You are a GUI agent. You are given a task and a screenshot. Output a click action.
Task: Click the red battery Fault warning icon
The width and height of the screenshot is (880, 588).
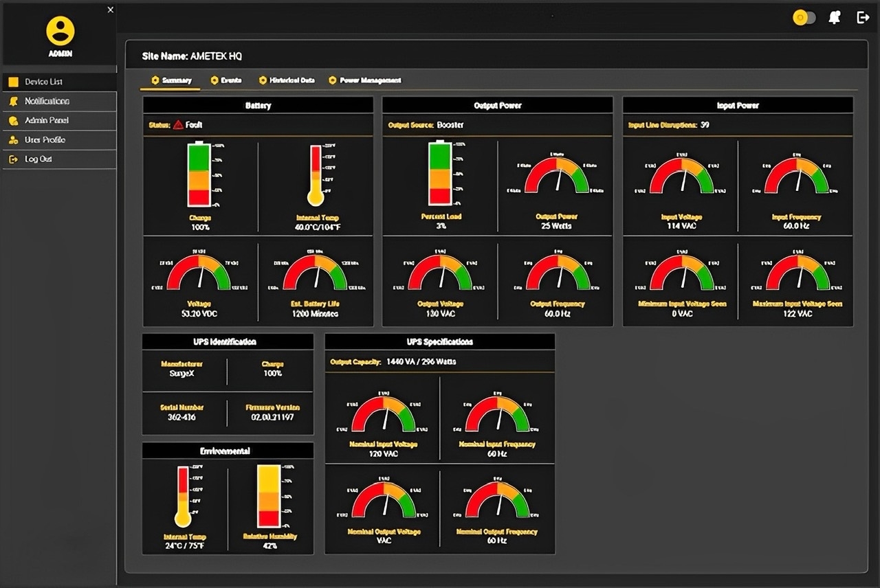coord(178,125)
